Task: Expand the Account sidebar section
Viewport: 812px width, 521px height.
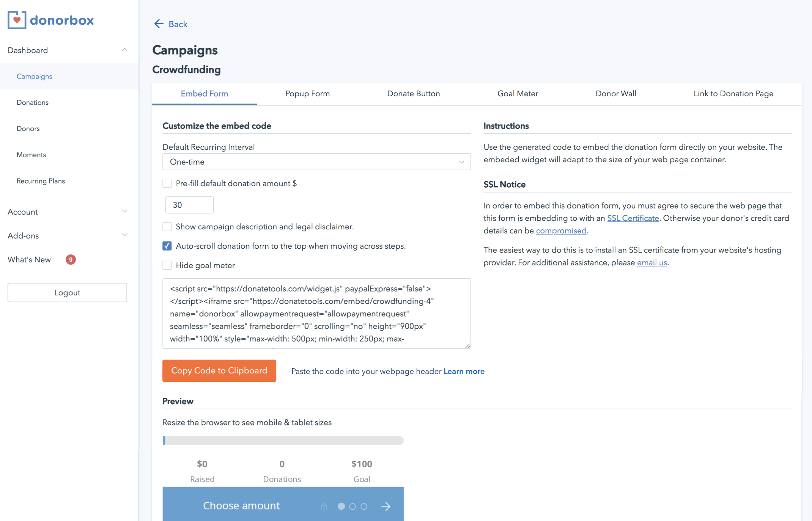Action: [67, 212]
